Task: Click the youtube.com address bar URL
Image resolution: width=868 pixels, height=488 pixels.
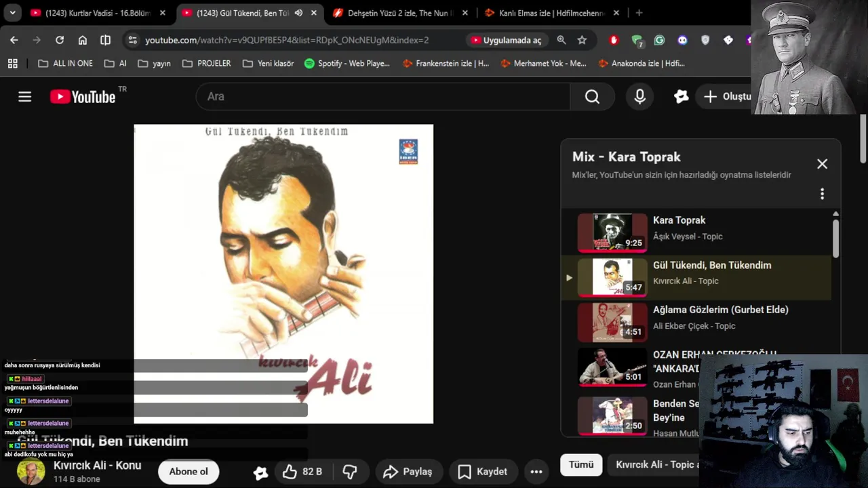Action: [x=287, y=40]
